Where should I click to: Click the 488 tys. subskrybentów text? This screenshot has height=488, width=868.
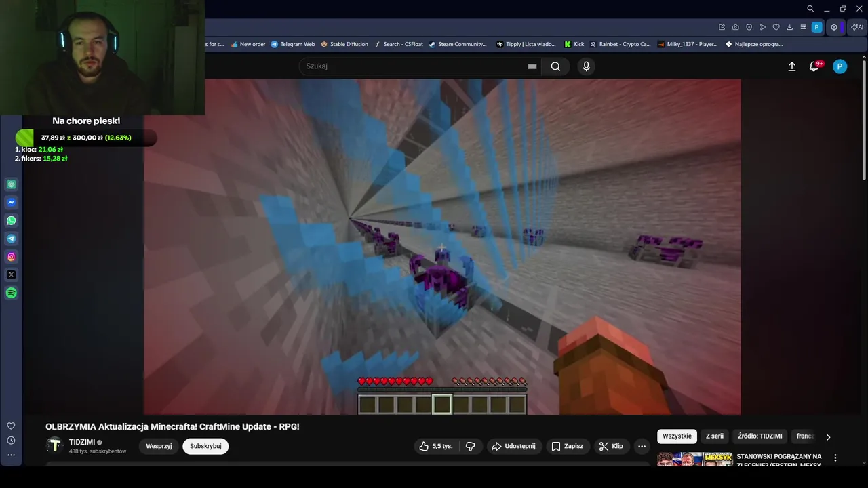(x=98, y=451)
